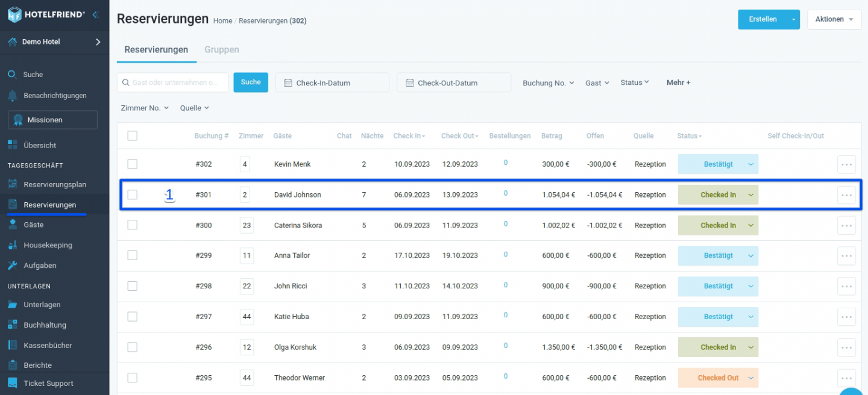This screenshot has width=868, height=395.
Task: Click the Missionen badge icon
Action: pyautogui.click(x=18, y=120)
